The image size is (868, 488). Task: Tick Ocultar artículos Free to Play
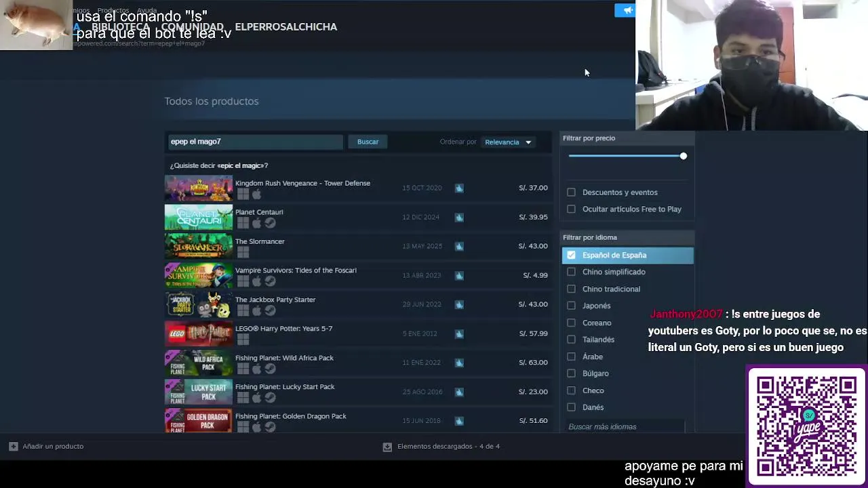tap(571, 209)
